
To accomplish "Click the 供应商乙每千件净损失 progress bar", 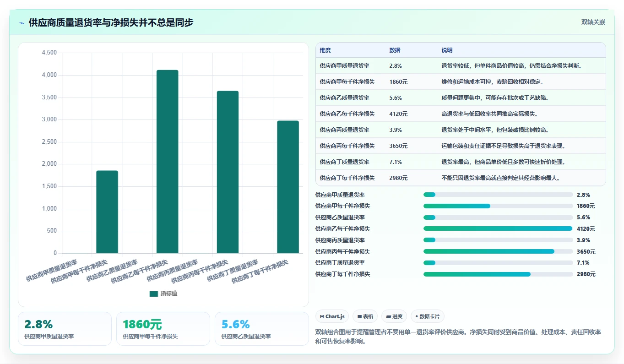I will 498,228.
